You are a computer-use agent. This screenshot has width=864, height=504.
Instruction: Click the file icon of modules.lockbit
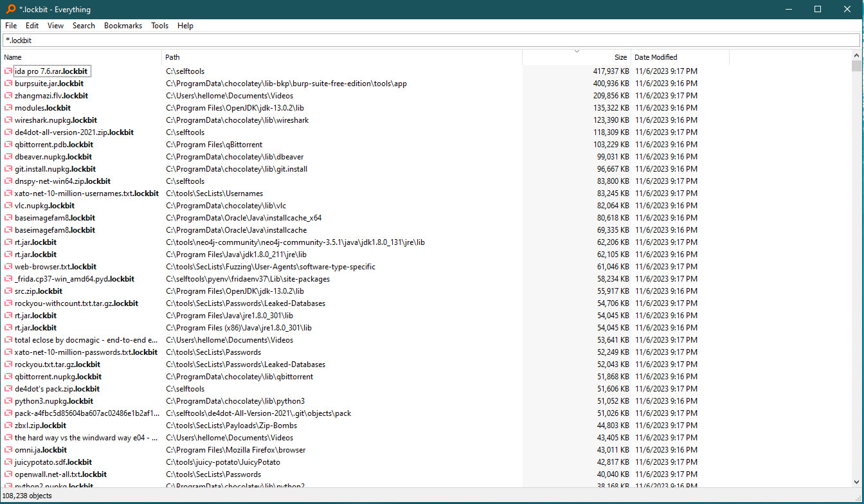8,108
